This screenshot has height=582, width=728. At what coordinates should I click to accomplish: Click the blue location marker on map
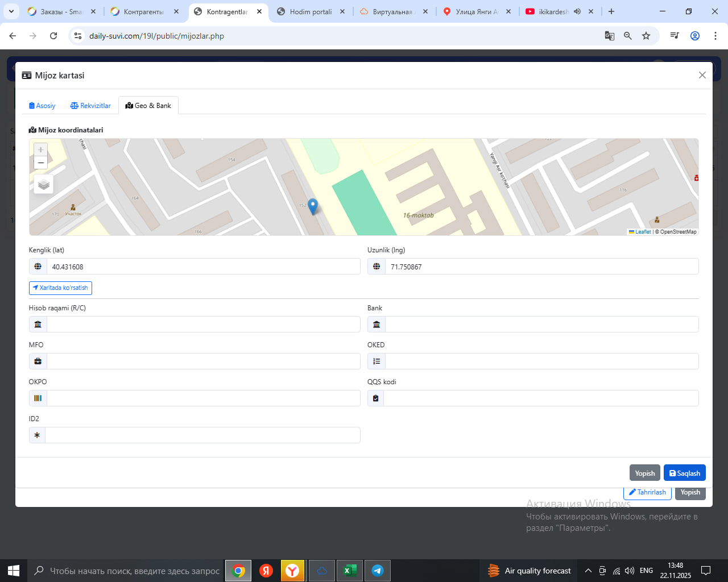pyautogui.click(x=312, y=206)
